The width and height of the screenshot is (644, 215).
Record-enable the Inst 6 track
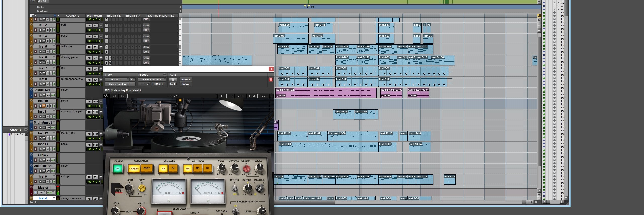(x=36, y=63)
